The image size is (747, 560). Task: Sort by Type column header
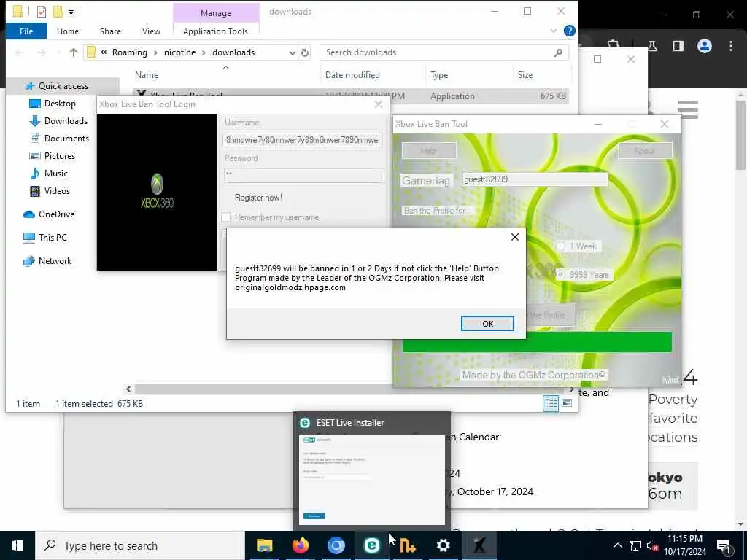(x=438, y=75)
